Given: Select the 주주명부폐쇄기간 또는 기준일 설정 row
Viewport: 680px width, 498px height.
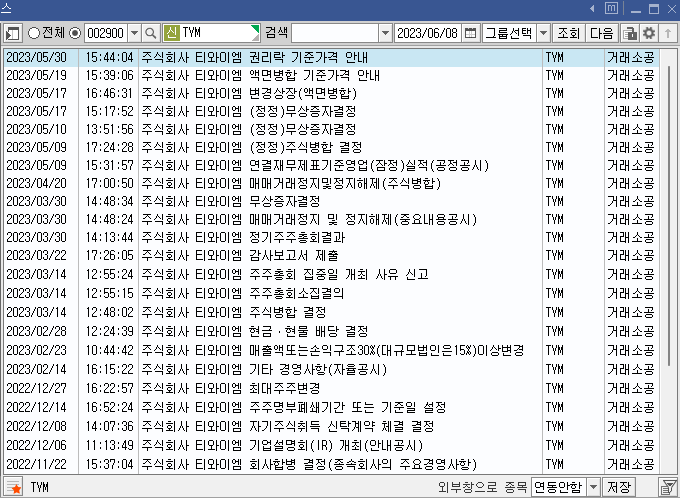Looking at the screenshot, I should (331, 407).
